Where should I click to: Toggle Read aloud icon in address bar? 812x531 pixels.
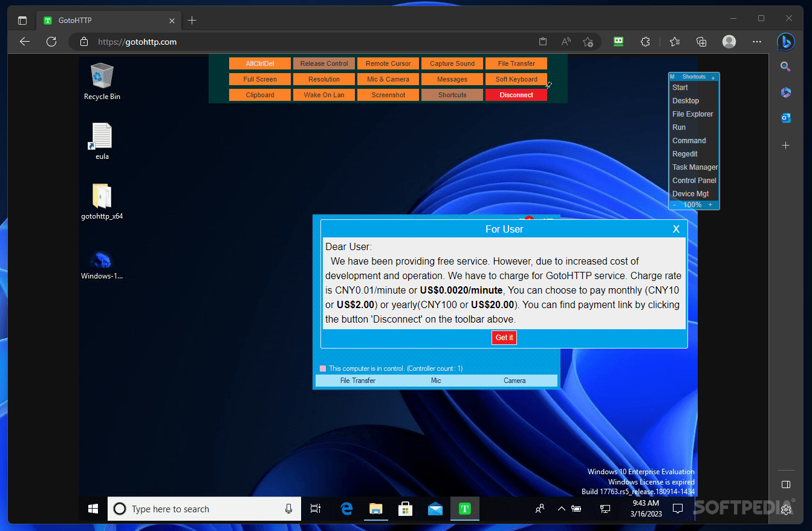click(566, 42)
